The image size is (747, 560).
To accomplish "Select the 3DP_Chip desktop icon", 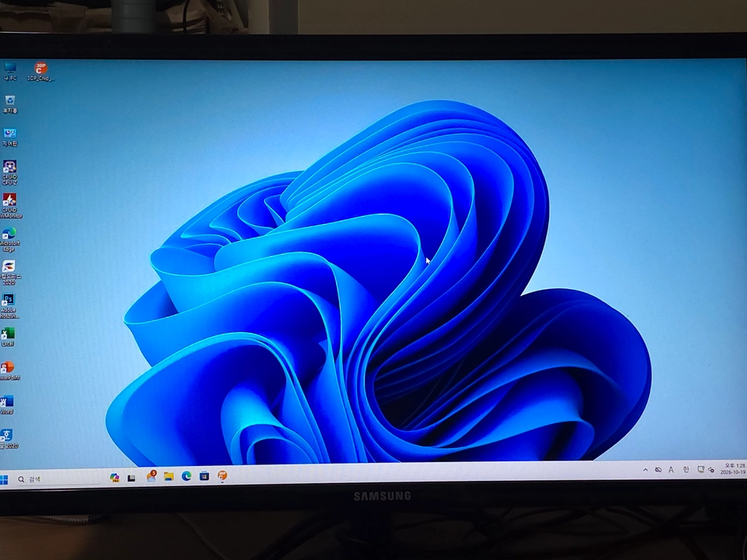I will 40,72.
